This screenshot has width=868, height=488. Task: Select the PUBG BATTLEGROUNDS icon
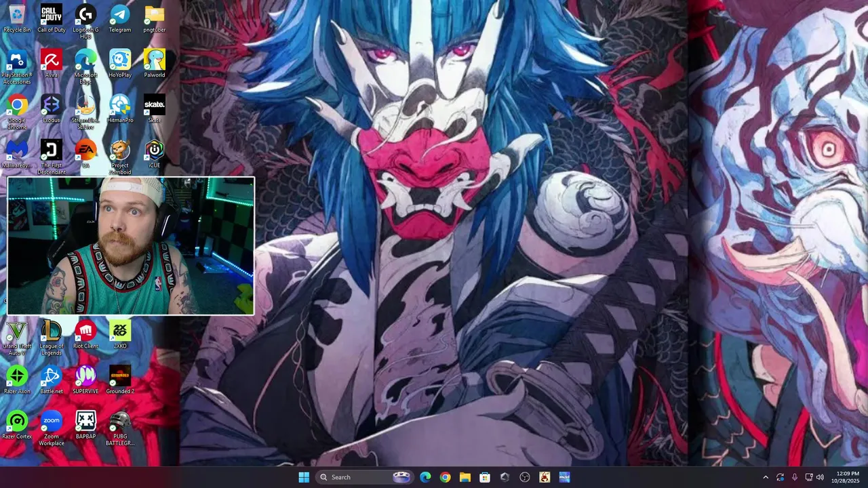120,429
